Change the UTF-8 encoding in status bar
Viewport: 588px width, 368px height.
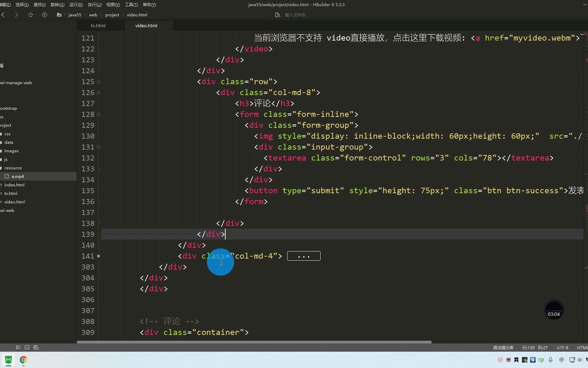[x=562, y=348]
